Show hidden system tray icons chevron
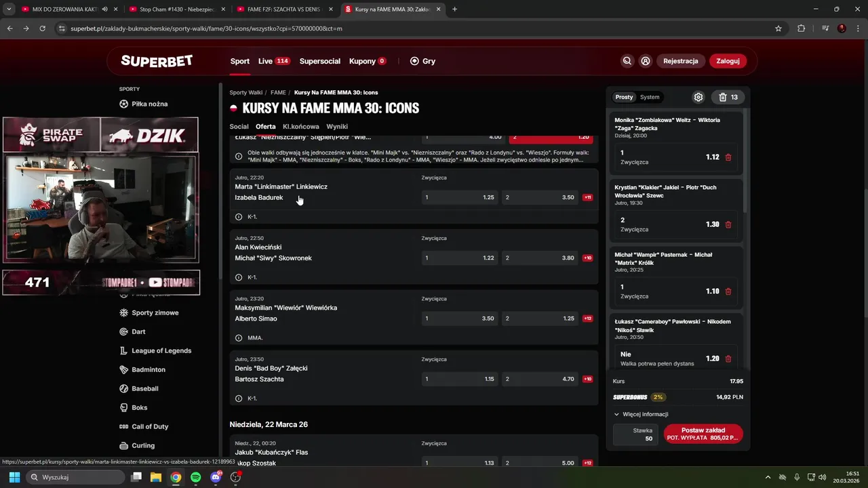This screenshot has height=488, width=868. coord(768,477)
